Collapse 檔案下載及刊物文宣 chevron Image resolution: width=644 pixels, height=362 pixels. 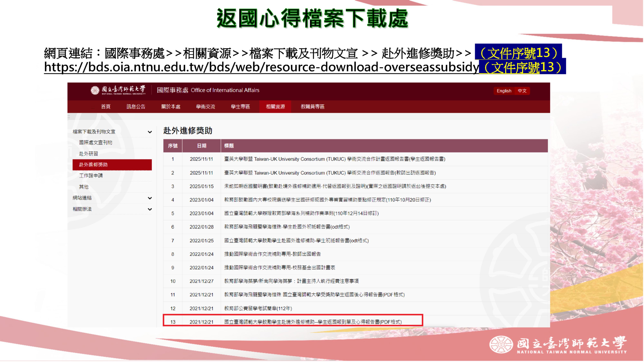pyautogui.click(x=150, y=132)
